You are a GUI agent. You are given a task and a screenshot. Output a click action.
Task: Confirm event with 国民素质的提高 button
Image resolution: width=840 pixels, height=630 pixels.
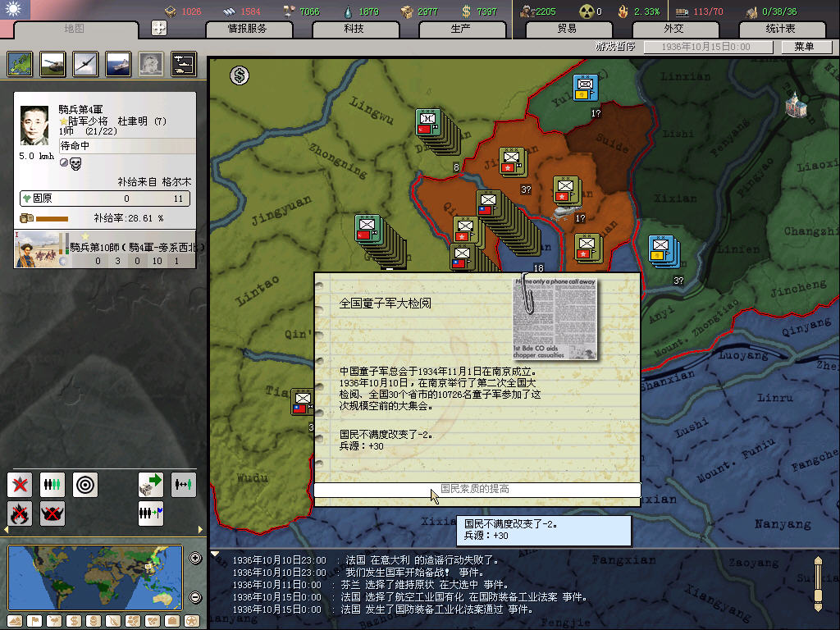(x=476, y=489)
